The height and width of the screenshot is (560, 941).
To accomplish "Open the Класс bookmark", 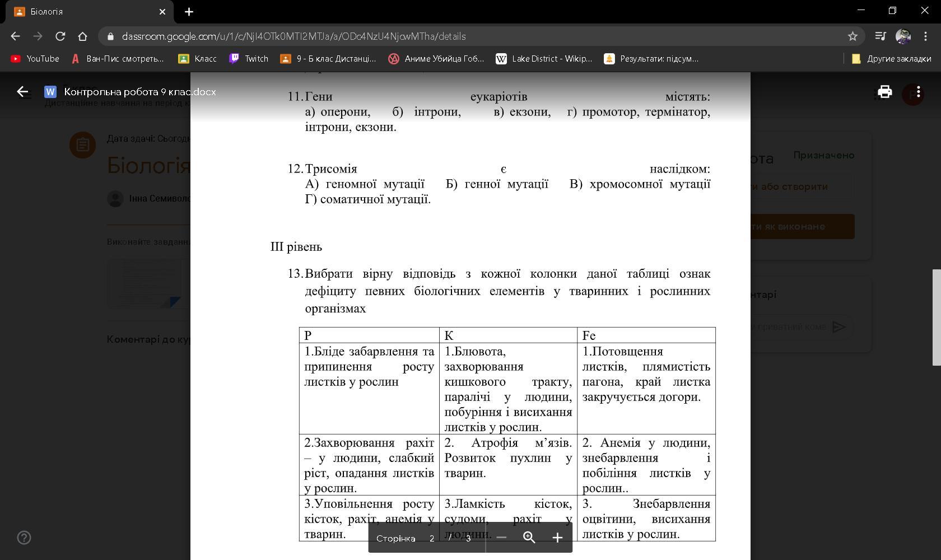I will [x=197, y=59].
